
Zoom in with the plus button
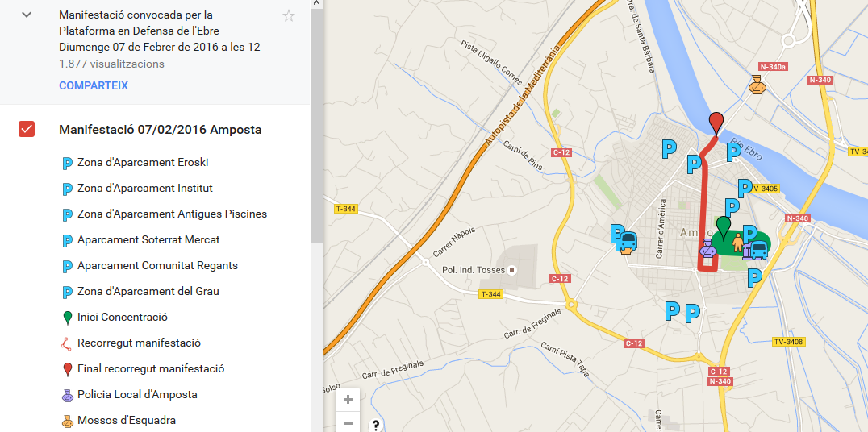coord(348,400)
